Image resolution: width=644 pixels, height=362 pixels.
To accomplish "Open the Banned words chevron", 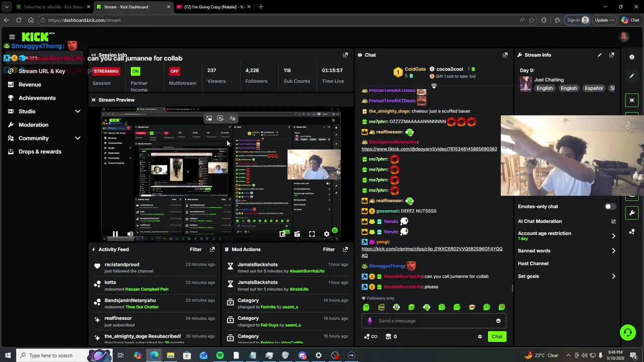I will click(x=613, y=250).
